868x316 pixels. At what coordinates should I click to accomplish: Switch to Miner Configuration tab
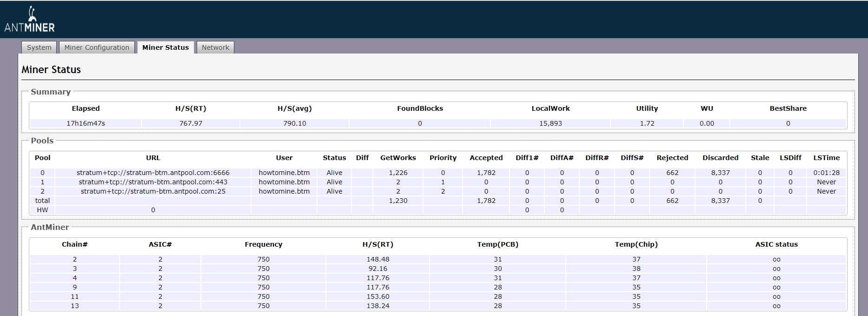[97, 47]
